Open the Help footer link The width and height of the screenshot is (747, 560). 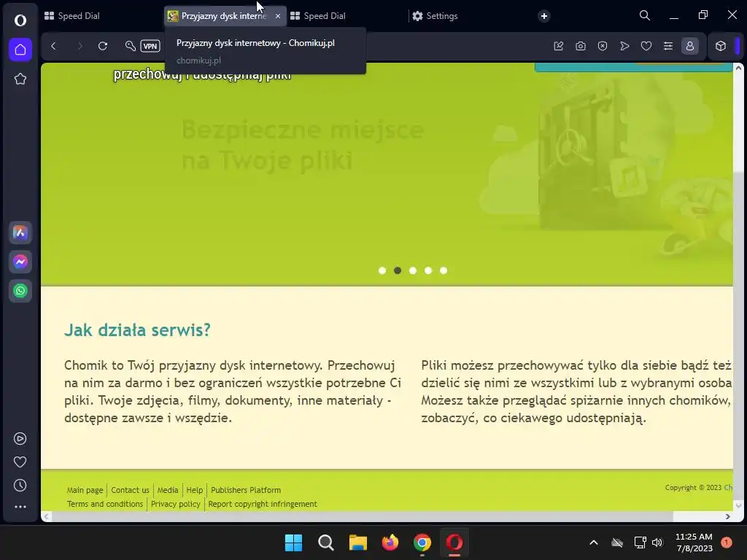(x=194, y=490)
